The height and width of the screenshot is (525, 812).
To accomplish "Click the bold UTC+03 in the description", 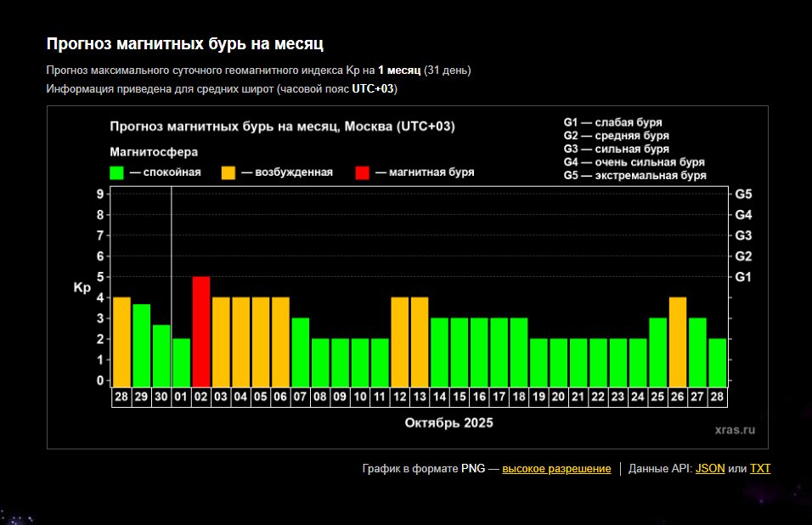I will [x=373, y=89].
